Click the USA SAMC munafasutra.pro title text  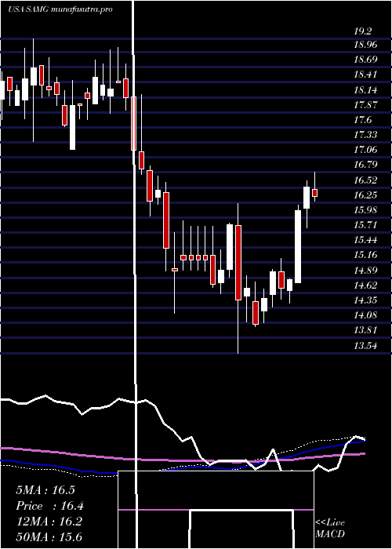point(60,9)
